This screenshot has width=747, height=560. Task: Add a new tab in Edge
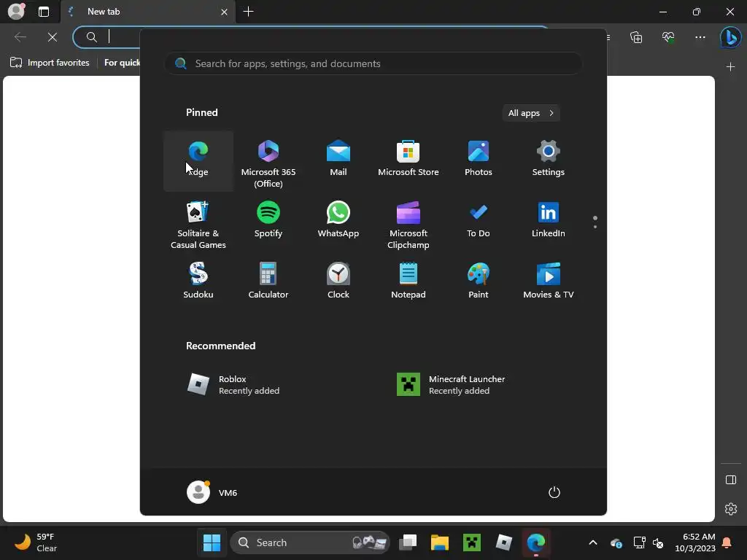point(248,12)
